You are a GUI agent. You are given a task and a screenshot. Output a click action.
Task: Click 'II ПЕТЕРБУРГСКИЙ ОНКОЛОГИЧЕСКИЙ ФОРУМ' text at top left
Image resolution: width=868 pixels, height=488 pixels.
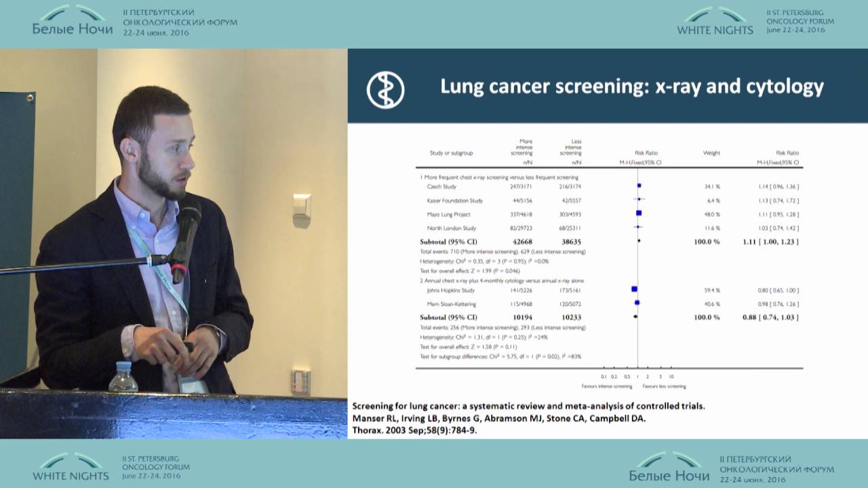[180, 17]
